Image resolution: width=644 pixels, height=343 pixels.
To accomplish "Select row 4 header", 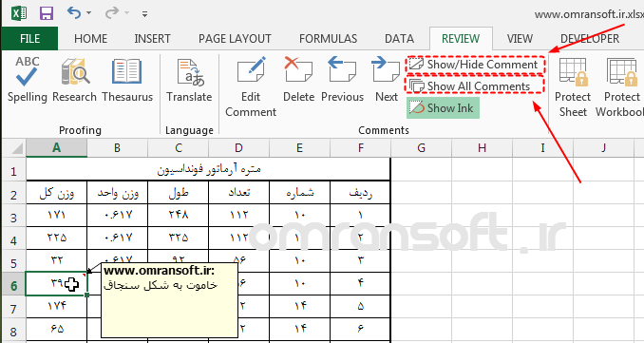I will [x=14, y=239].
